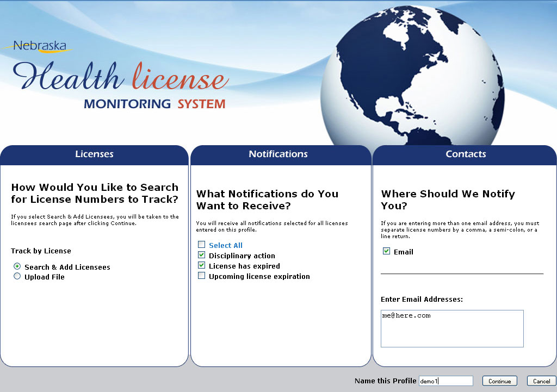This screenshot has width=557, height=392.
Task: Open the Licenses panel header
Action: pos(94,154)
